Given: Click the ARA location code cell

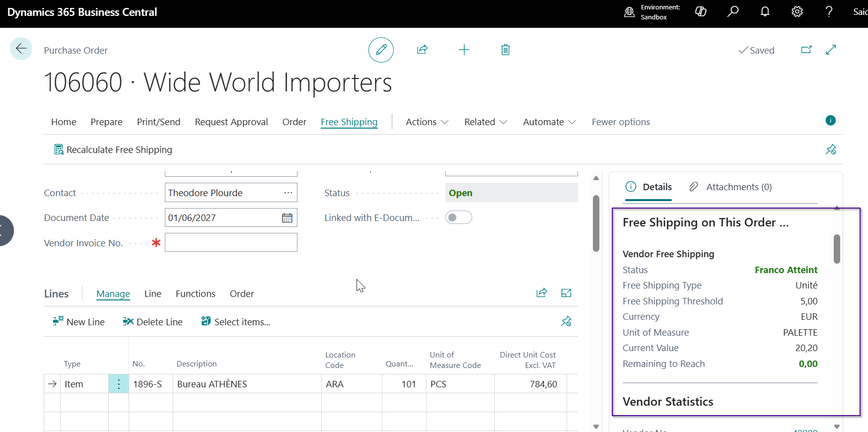Looking at the screenshot, I should pos(352,384).
